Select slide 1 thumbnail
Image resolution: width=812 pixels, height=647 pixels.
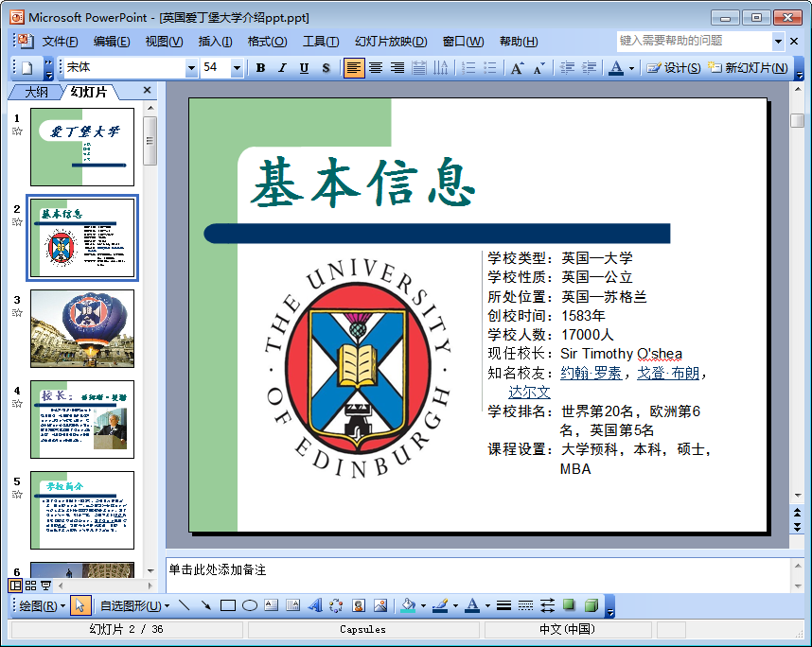click(x=82, y=147)
